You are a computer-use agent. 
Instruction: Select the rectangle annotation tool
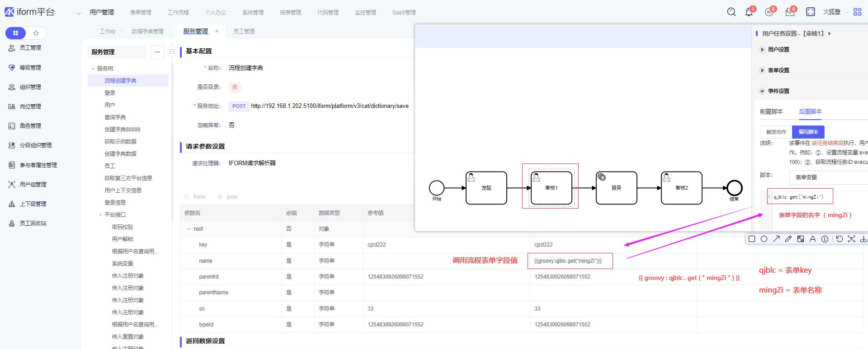click(752, 239)
